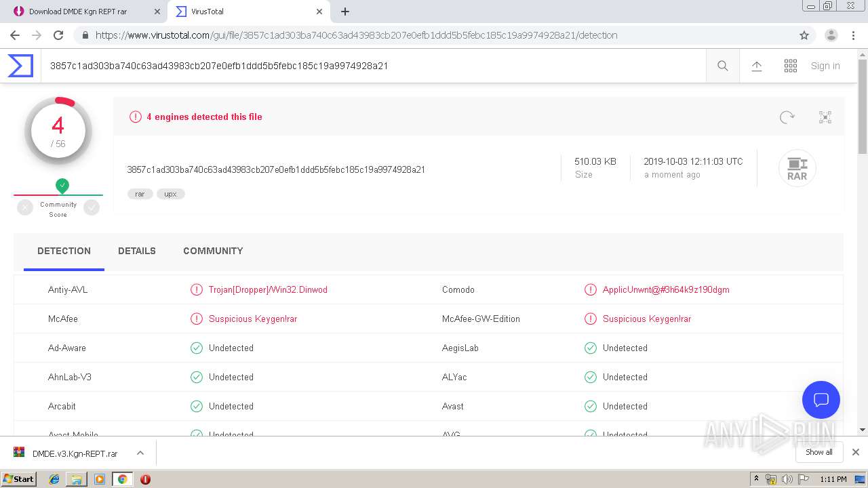Open the apps grid icon
This screenshot has width=868, height=488.
point(791,66)
